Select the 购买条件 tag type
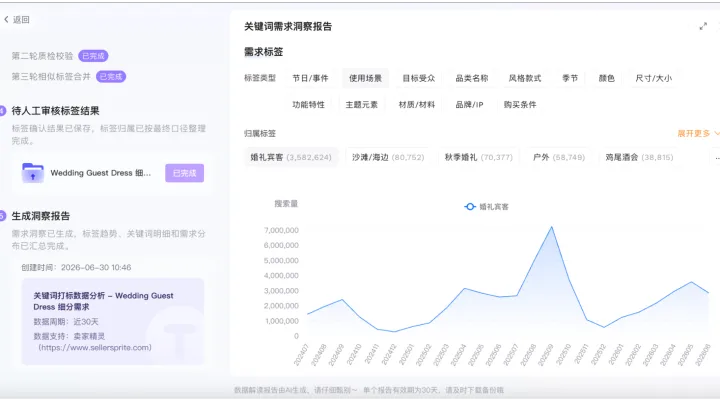The image size is (720, 403). [520, 105]
